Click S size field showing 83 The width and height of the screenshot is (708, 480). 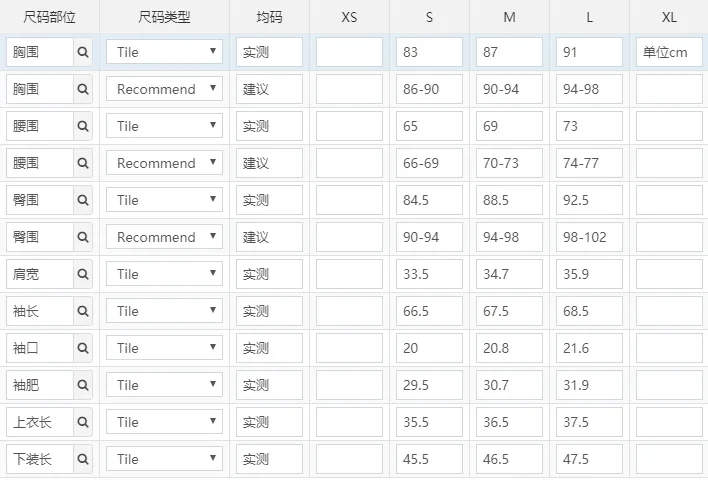coord(429,52)
